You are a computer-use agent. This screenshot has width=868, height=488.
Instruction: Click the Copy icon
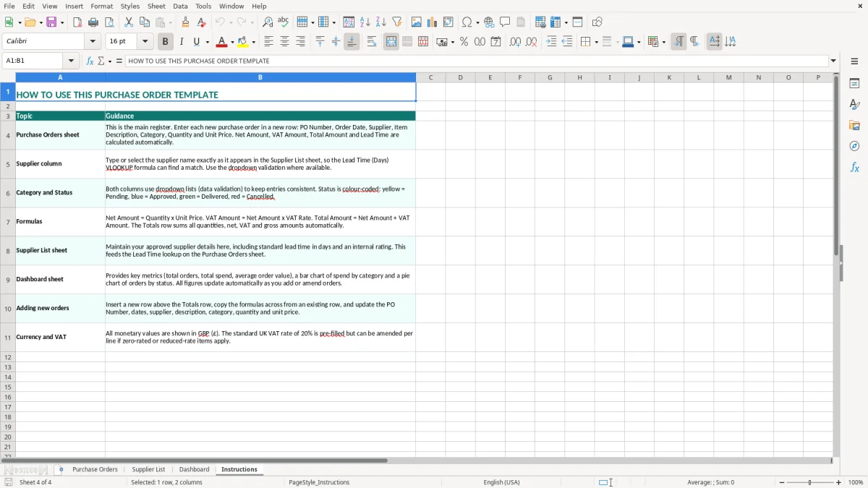145,22
